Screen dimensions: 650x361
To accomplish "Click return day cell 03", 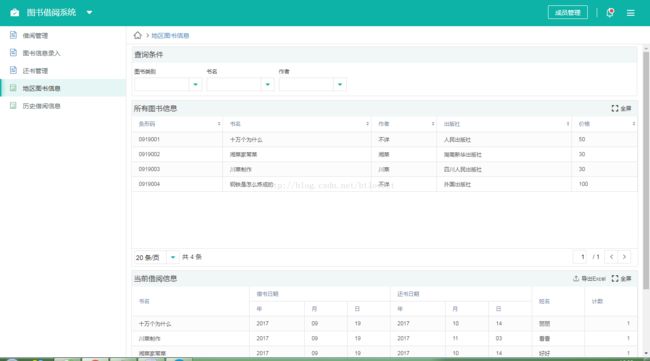I will click(x=499, y=338).
